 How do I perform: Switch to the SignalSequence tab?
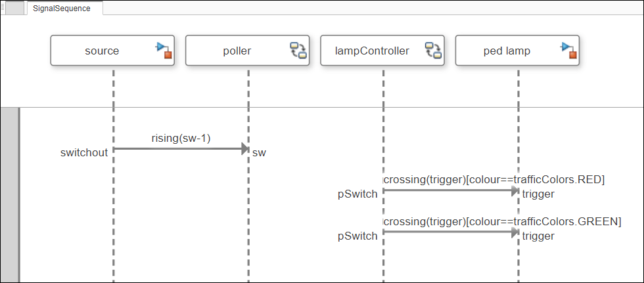click(x=62, y=9)
